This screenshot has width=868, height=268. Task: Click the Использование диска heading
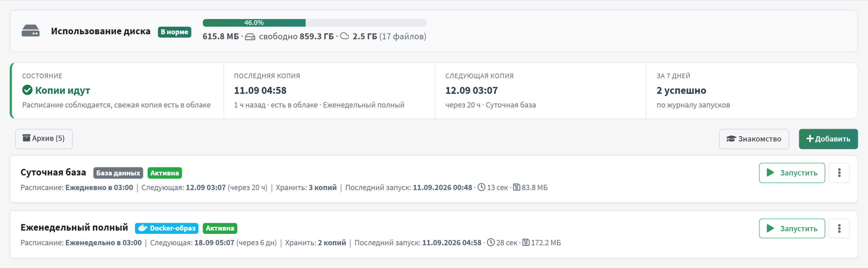[101, 31]
